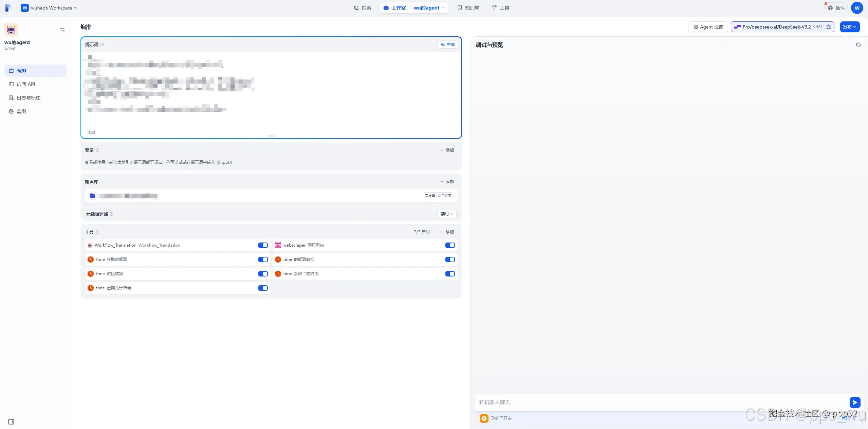
Task: Click the sidebar collapse icon at bottom-left
Action: click(11, 422)
